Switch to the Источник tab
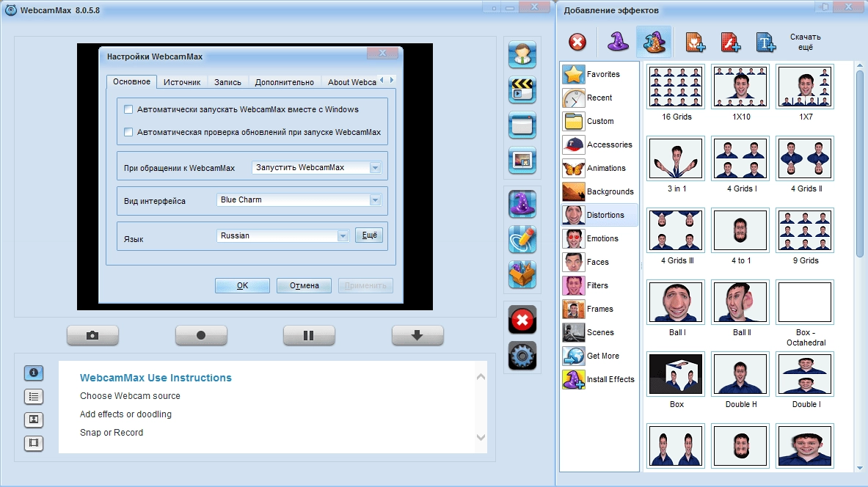868x487 pixels. [x=182, y=82]
